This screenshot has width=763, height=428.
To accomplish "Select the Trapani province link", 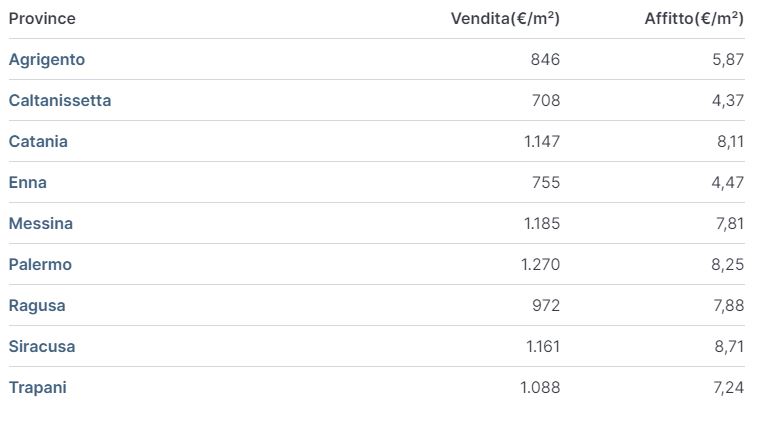I will pyautogui.click(x=37, y=388).
